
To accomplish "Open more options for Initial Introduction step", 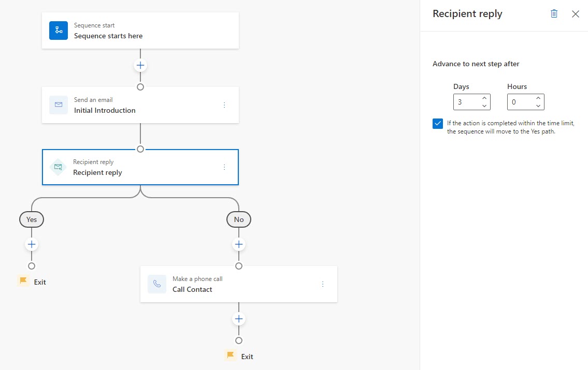I will click(x=224, y=105).
